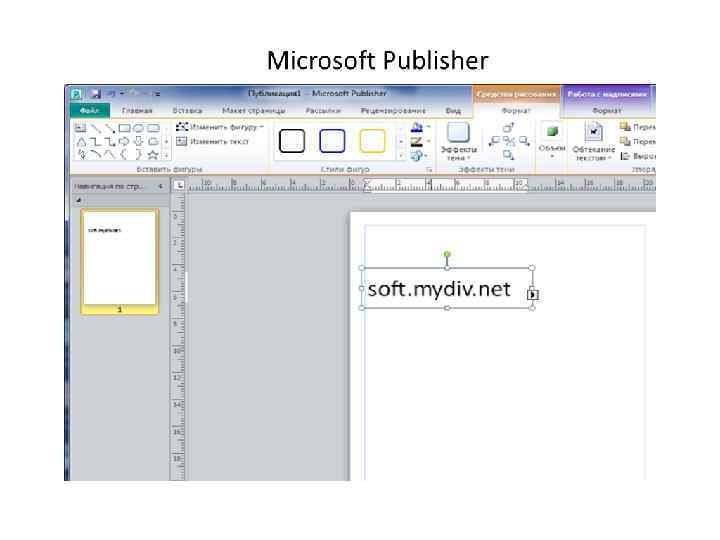Apply the yellow outline shape style

372,141
